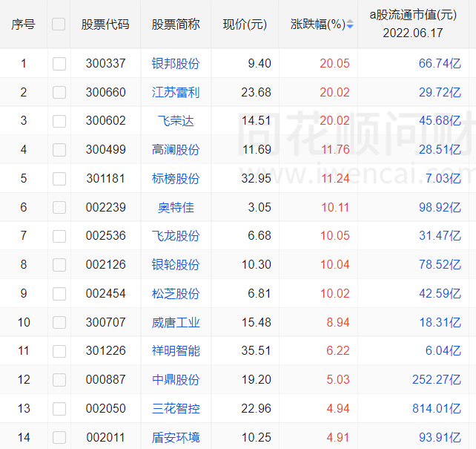Click the 11.76 change percentage cell
This screenshot has width=476, height=449.
point(335,150)
